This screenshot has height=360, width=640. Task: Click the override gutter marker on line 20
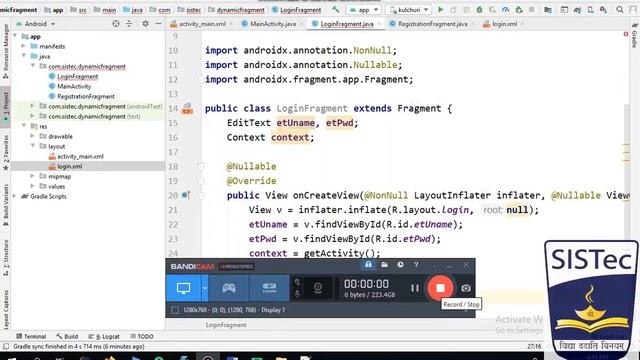[186, 195]
